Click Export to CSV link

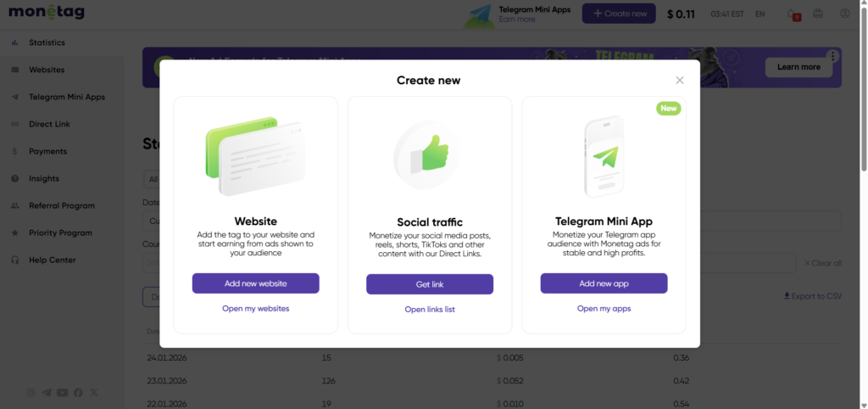(x=813, y=296)
